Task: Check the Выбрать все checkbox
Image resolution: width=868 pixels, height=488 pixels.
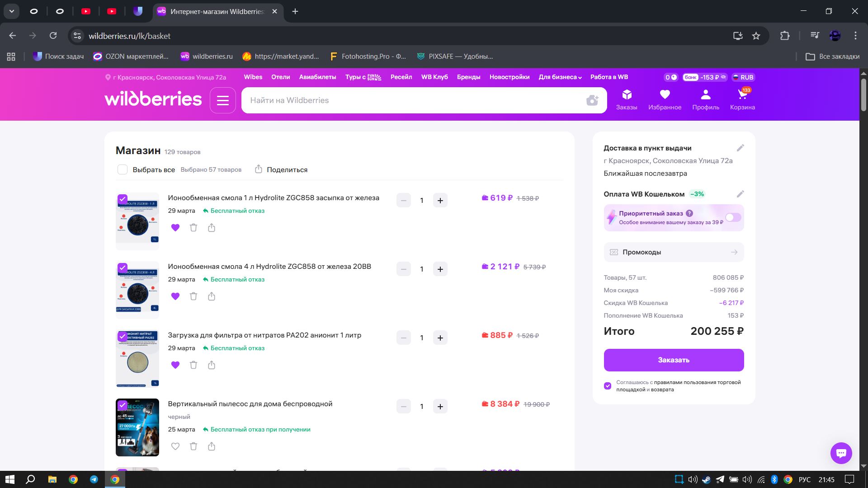Action: (123, 170)
